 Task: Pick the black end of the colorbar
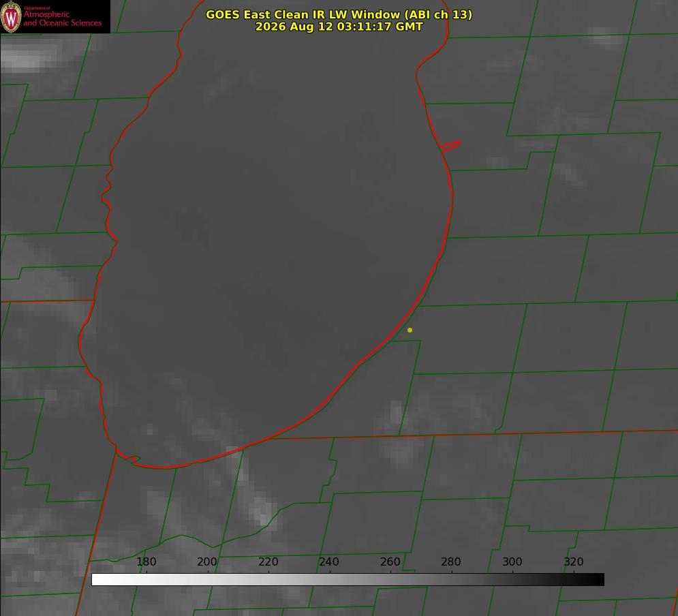click(x=598, y=580)
